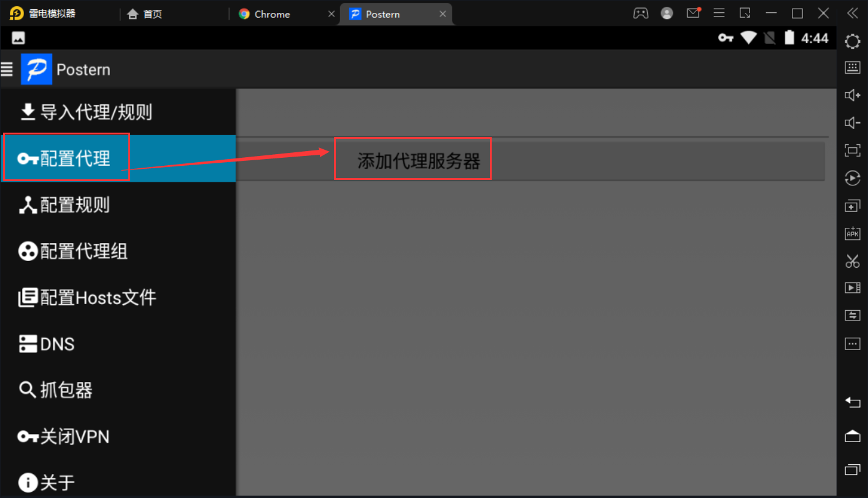Click the scissors screenshot icon

(x=853, y=261)
